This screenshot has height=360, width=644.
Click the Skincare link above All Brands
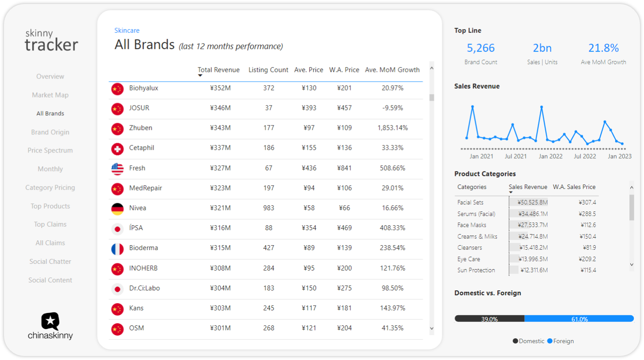click(127, 31)
